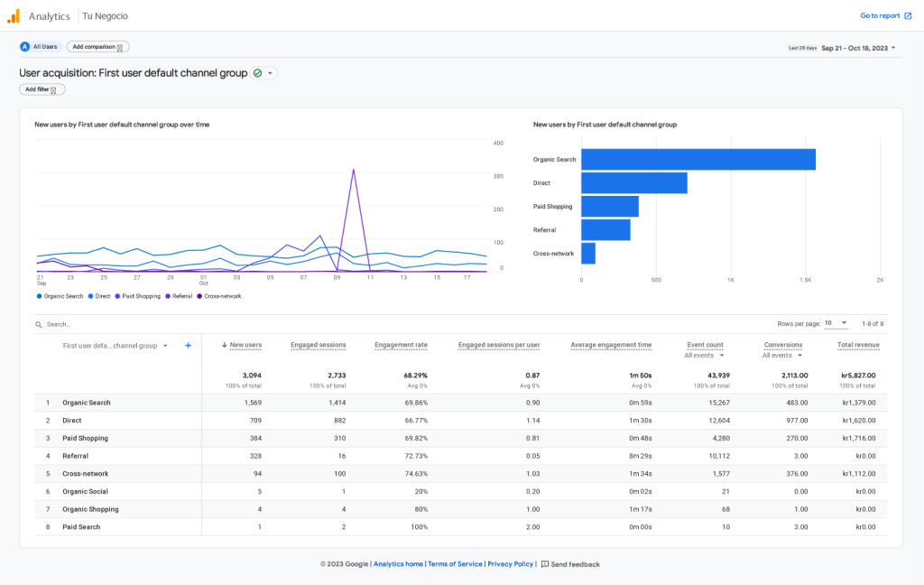Click the plus icon to add dimension

[x=188, y=345]
